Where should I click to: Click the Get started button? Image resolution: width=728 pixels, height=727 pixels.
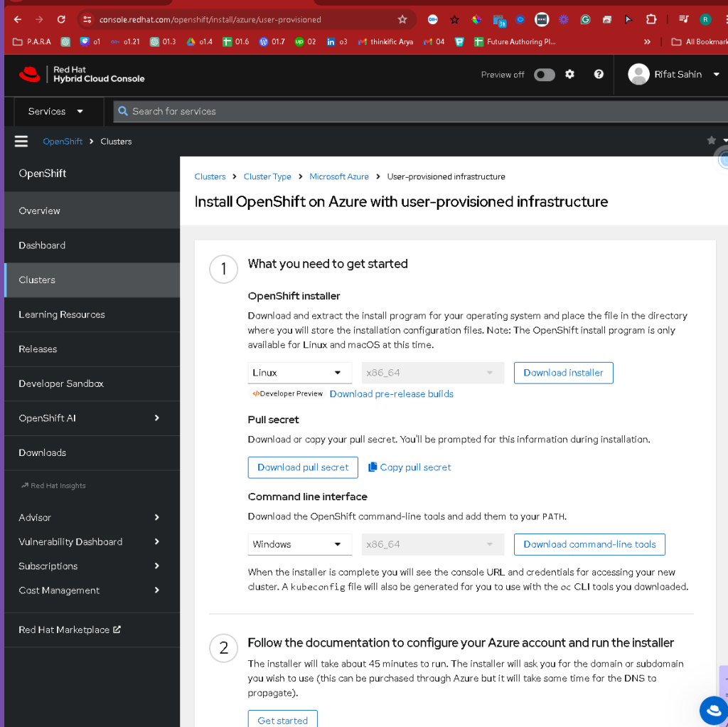(282, 720)
